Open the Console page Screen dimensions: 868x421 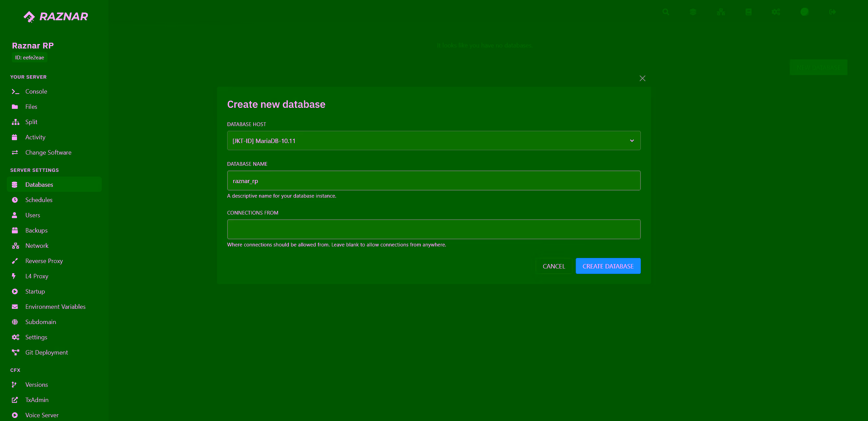(x=54, y=92)
